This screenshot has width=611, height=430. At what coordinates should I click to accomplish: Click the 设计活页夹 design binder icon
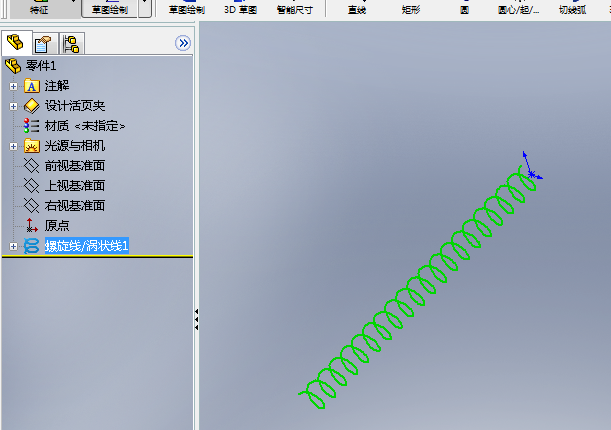[32, 106]
